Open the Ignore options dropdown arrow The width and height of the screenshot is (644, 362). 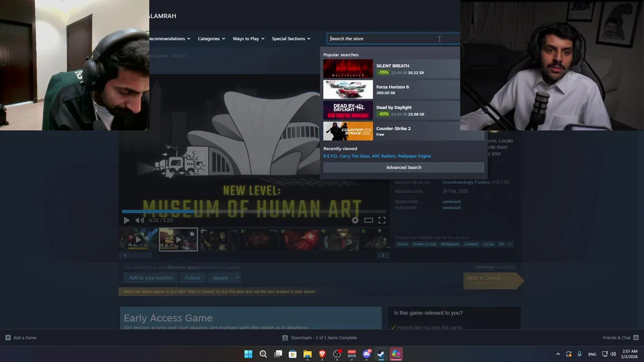click(237, 278)
